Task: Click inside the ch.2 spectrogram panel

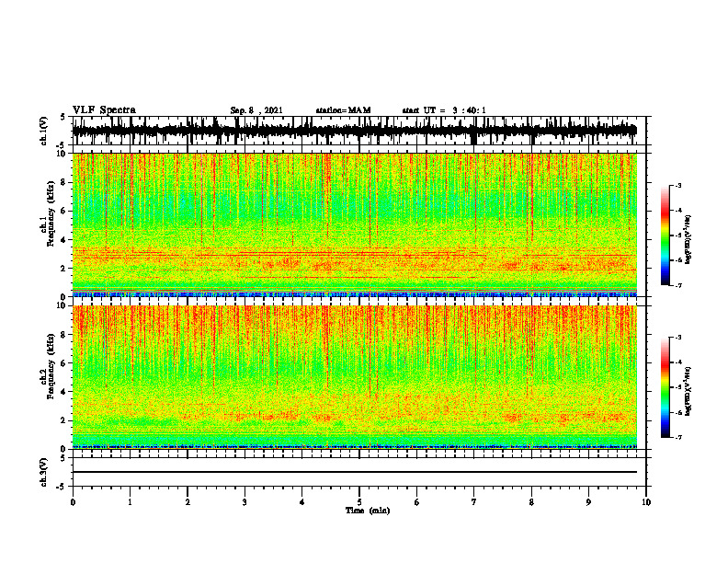Action: coord(355,377)
